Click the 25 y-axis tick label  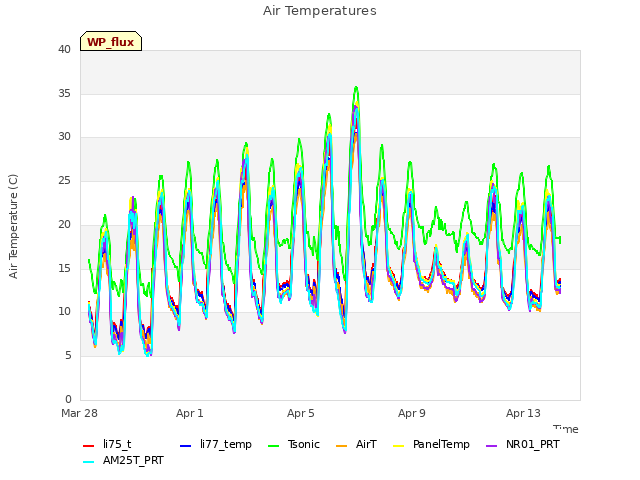(x=64, y=180)
